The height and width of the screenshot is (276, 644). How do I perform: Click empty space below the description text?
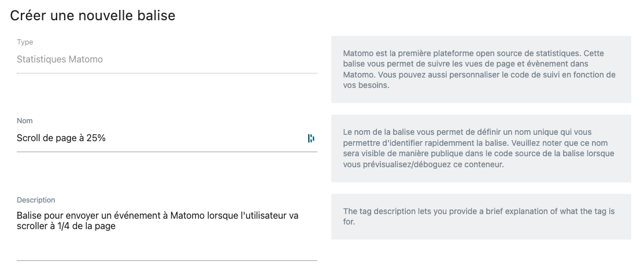tap(166, 246)
